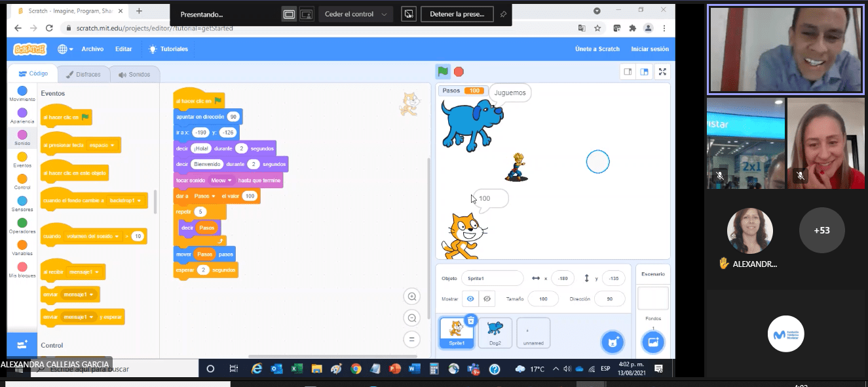Click the direction value 90 in apuntar block
The image size is (868, 387).
pos(233,117)
